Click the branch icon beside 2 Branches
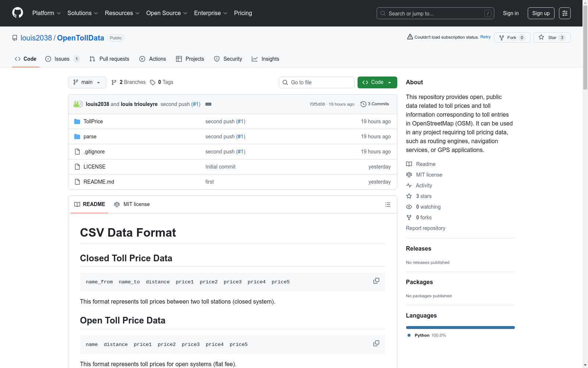 (114, 82)
